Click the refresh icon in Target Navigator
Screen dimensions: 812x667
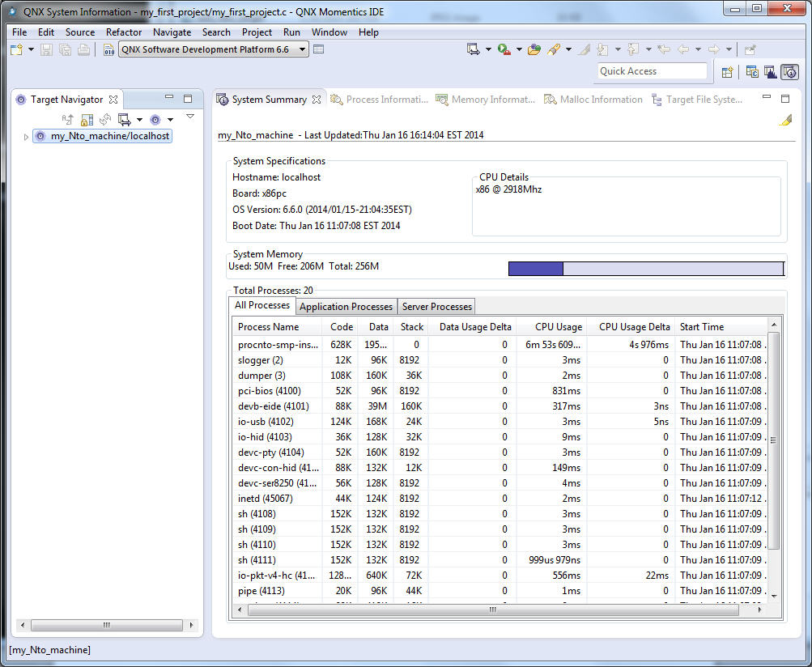(105, 120)
